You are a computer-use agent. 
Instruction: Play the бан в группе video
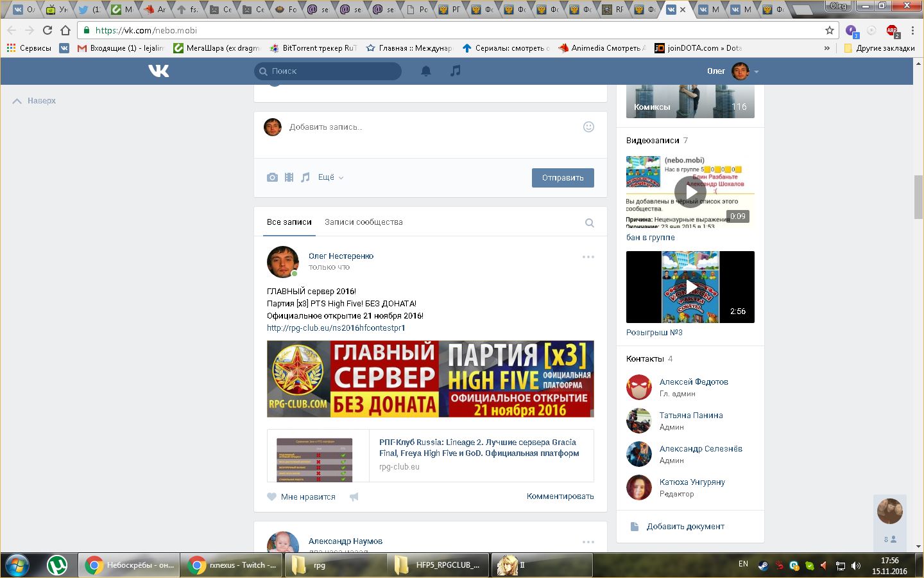pyautogui.click(x=690, y=191)
